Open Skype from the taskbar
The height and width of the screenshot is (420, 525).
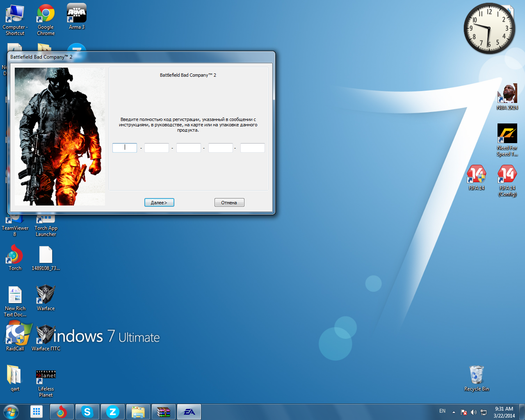coord(87,412)
